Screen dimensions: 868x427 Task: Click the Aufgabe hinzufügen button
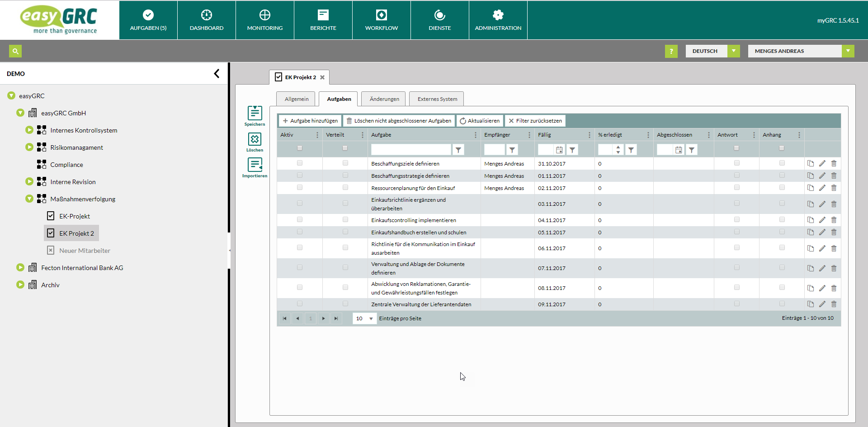[310, 121]
